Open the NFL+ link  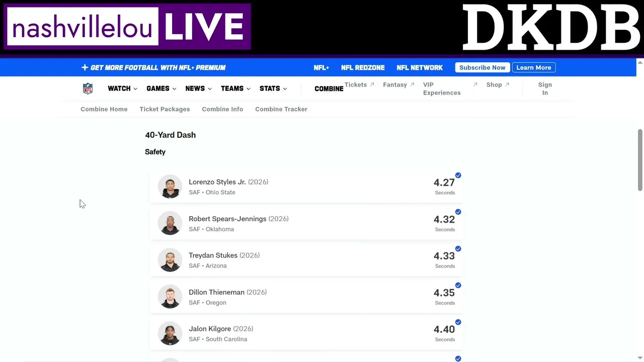pyautogui.click(x=321, y=67)
